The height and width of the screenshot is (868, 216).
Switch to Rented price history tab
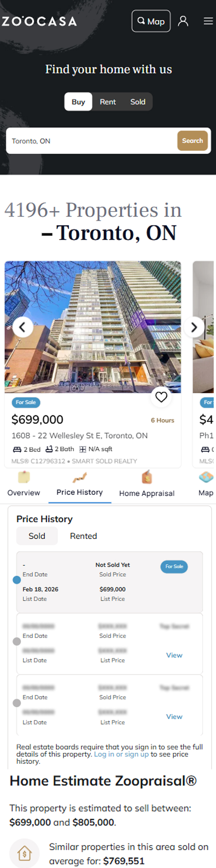click(83, 536)
